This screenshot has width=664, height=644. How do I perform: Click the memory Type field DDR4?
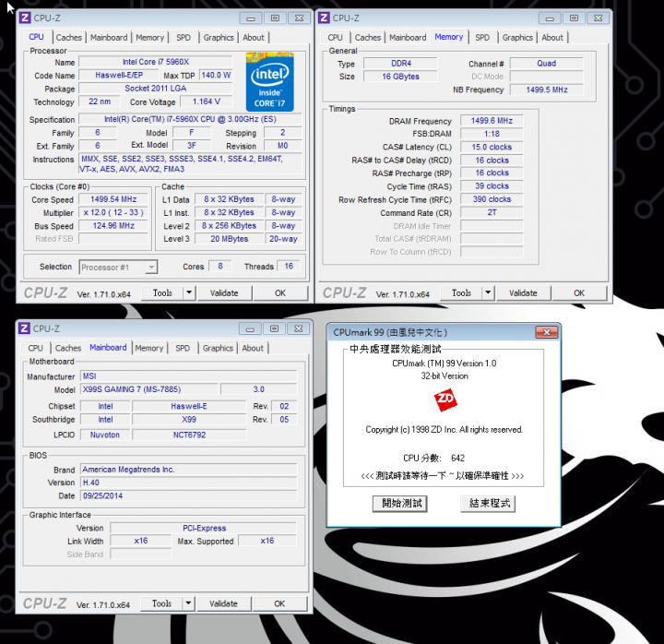click(x=400, y=64)
